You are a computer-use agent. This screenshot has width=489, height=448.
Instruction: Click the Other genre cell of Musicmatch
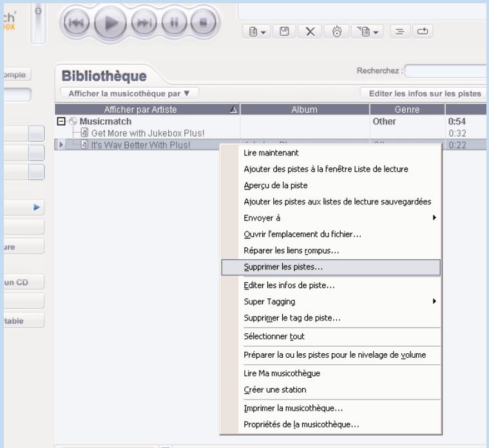[384, 121]
